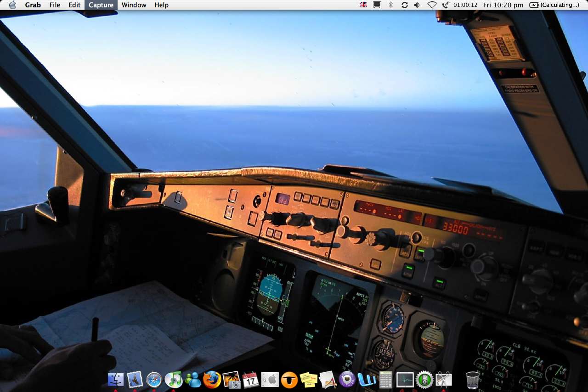588x392 pixels.
Task: Open iCal calendar in the Dock
Action: tap(251, 380)
